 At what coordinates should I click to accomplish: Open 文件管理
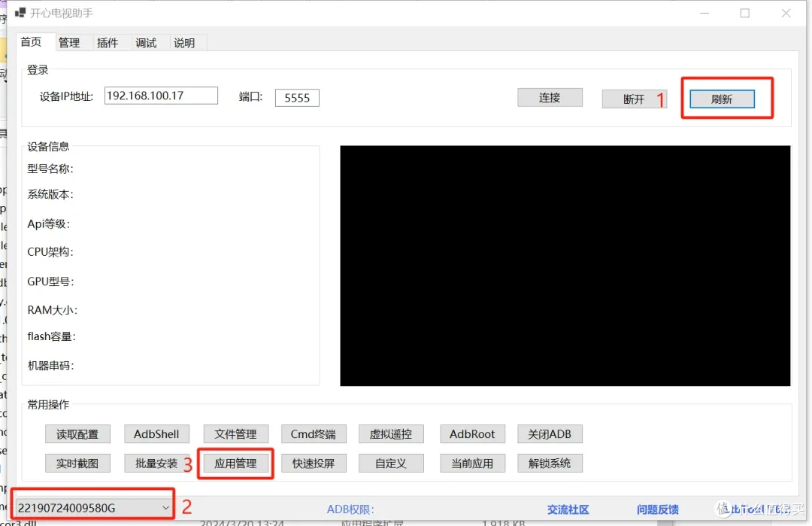[x=235, y=434]
